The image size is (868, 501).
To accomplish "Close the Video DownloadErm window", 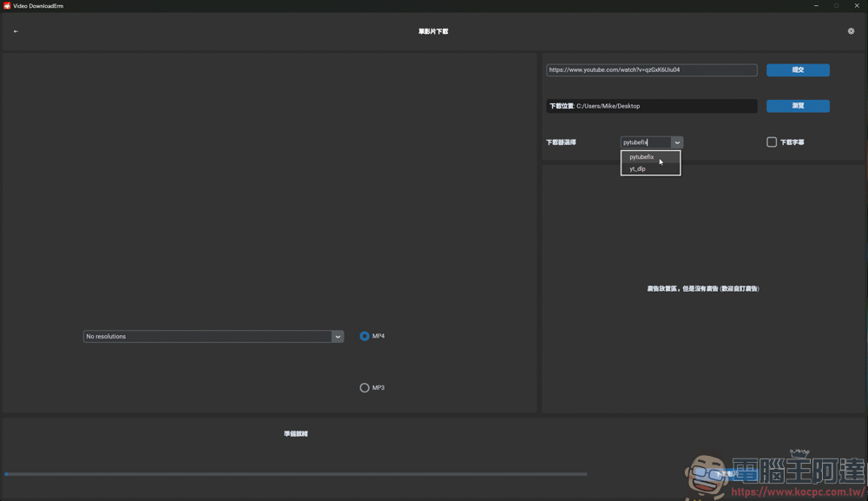I will 857,5.
